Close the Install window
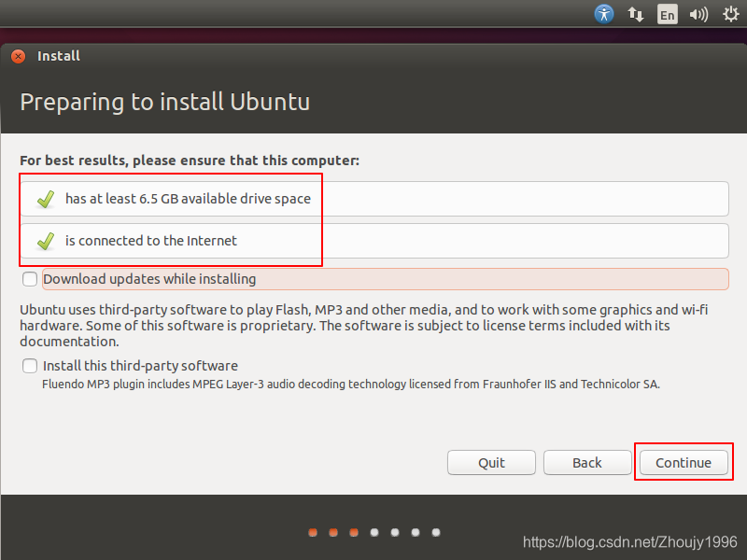The height and width of the screenshot is (560, 747). 18,56
